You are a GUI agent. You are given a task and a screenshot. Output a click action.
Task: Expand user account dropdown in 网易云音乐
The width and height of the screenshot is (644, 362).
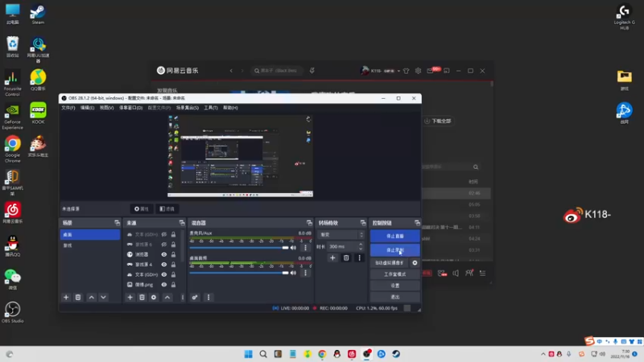(x=398, y=71)
